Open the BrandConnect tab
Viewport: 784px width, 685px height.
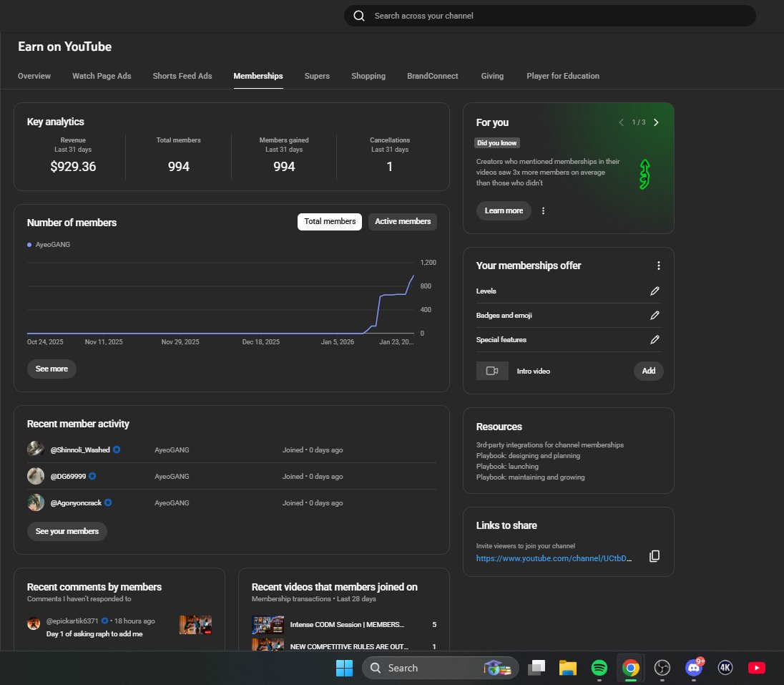coord(433,76)
